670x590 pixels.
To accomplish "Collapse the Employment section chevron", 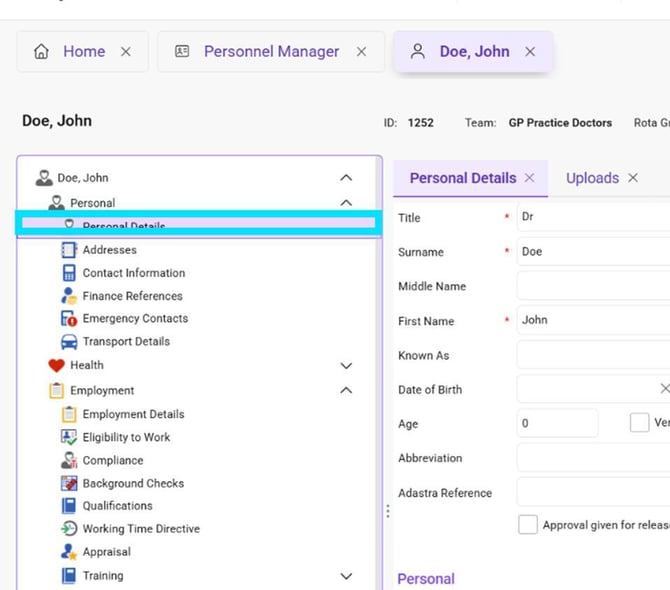I will point(346,390).
